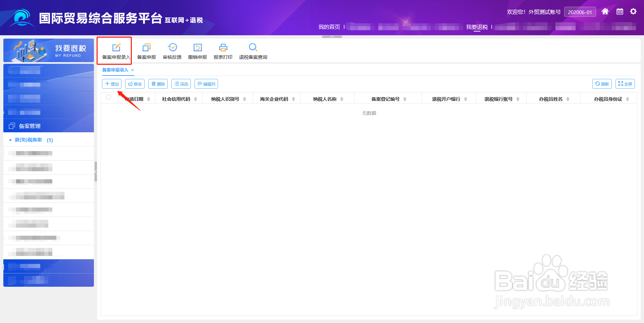Go to home via house icon

pos(605,12)
